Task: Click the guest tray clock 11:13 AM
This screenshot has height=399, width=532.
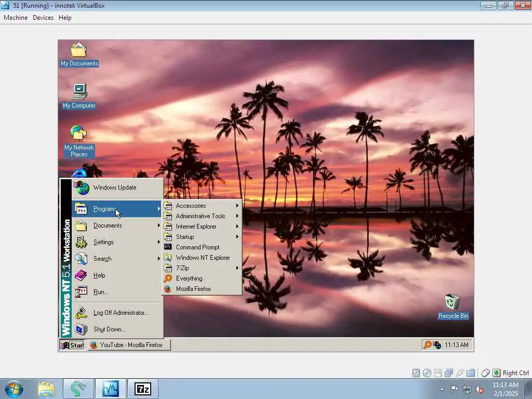Action: [456, 345]
